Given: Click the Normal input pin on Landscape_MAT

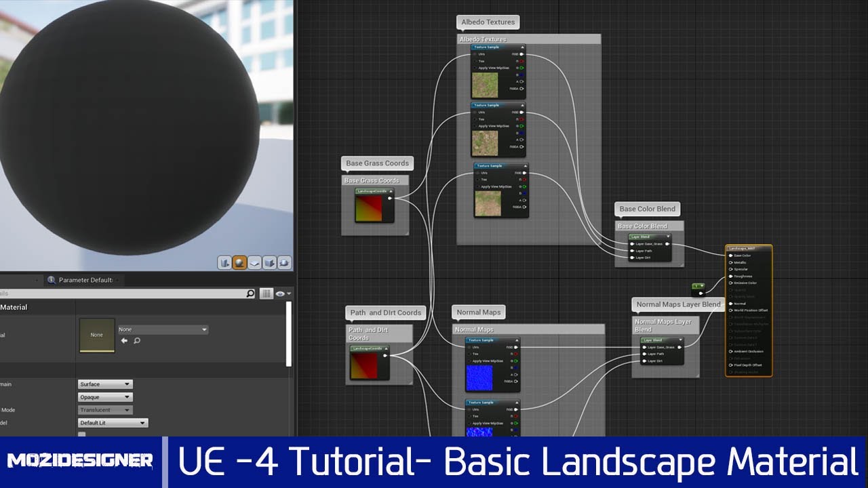Looking at the screenshot, I should coord(730,304).
